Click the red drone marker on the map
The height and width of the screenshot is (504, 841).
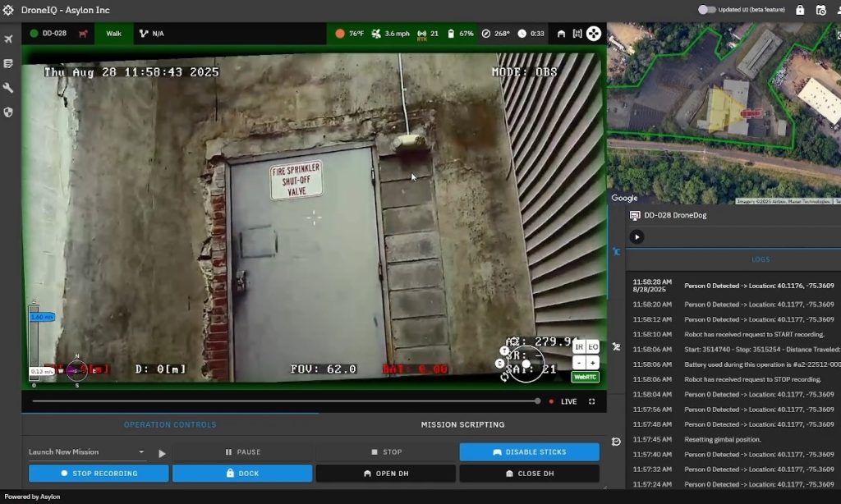[751, 113]
